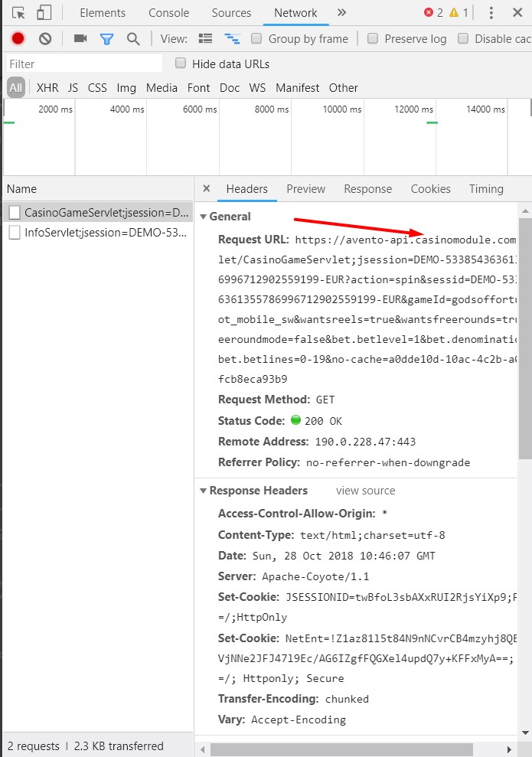Filter requests by XHR type
Screen dimensions: 532x757
[x=47, y=88]
